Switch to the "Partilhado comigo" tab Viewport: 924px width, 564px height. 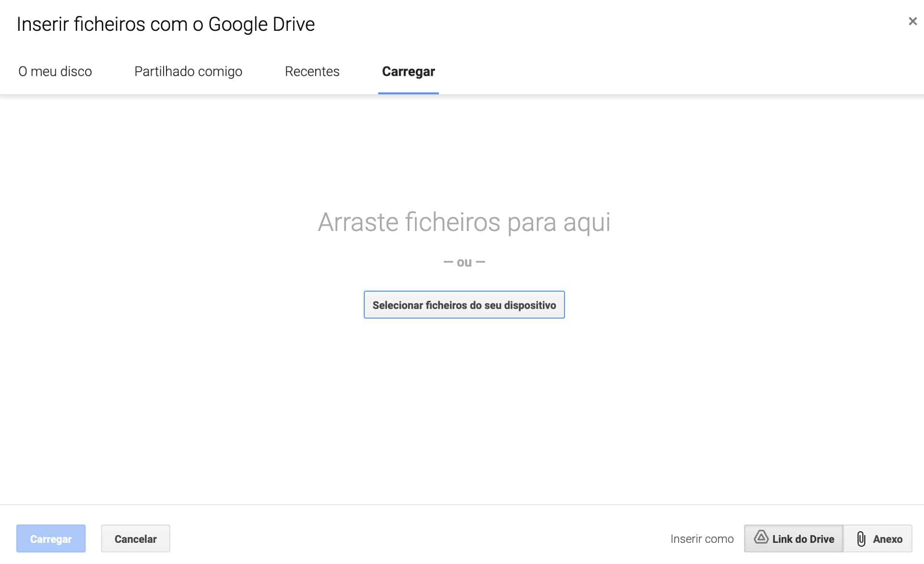[x=188, y=71]
